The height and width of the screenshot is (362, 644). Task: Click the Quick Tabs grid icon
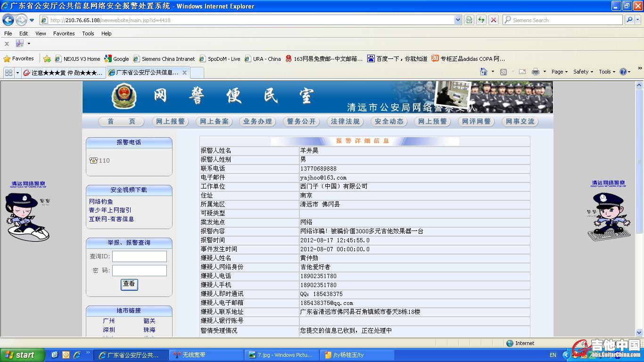8,72
